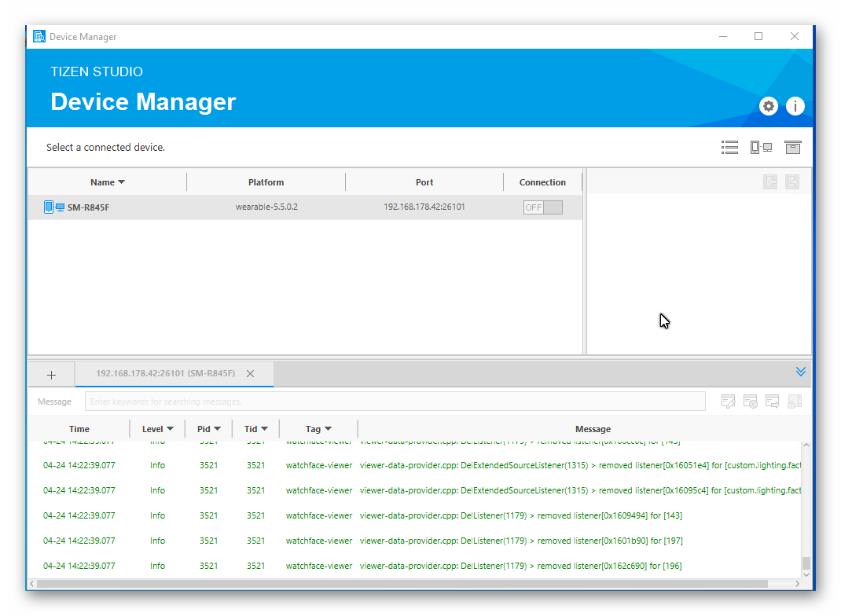Toggle the SM-R845F connection switch
This screenshot has height=616, width=841.
pyautogui.click(x=543, y=207)
